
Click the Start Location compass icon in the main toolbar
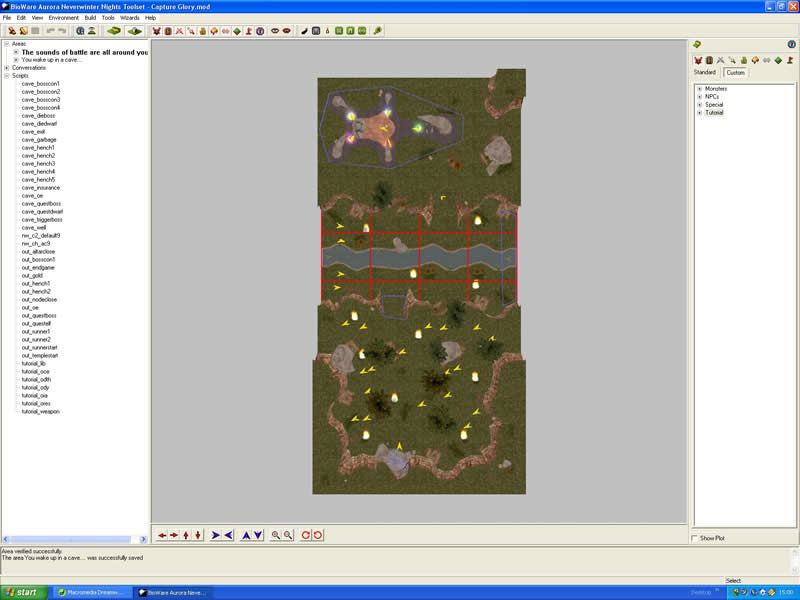(260, 31)
